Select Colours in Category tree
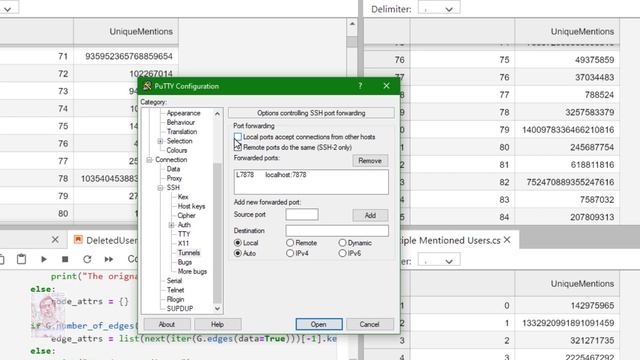Screen dimensions: 640x360 click(176, 150)
